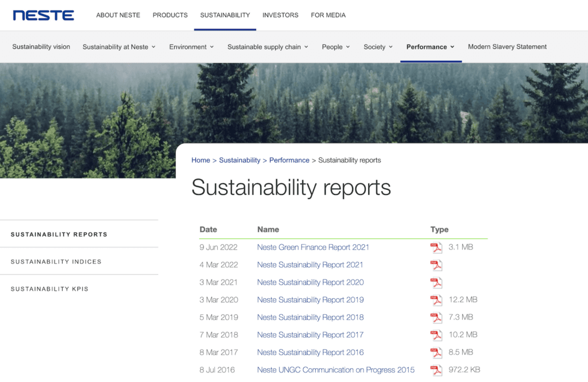Select Sustainability Indices in the sidebar
This screenshot has width=588, height=382.
(x=56, y=262)
